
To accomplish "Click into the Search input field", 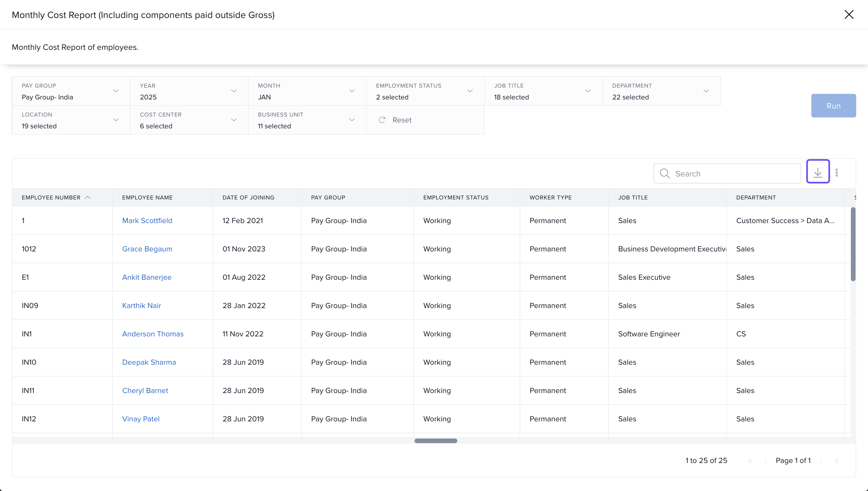I will pyautogui.click(x=735, y=173).
